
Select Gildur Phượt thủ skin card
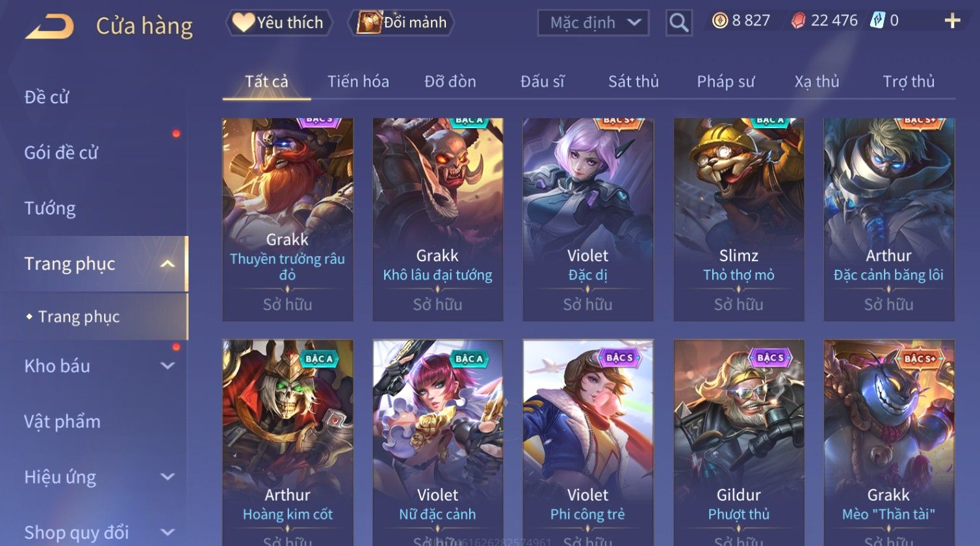pos(738,442)
